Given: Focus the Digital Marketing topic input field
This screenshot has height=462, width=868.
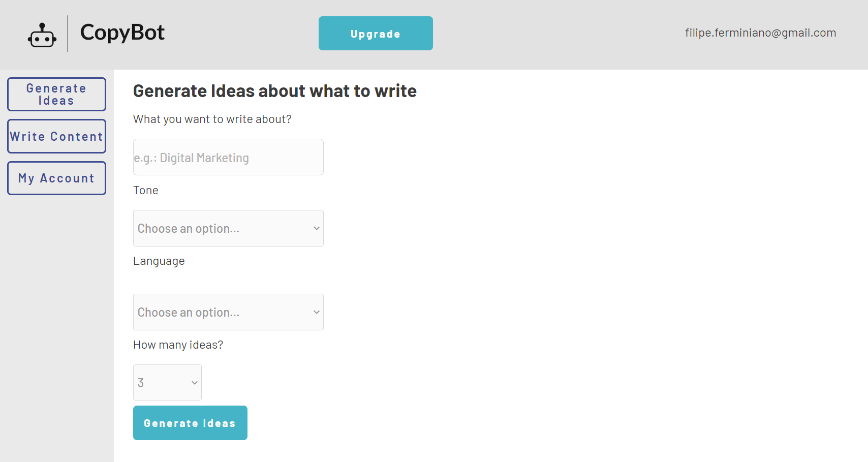Looking at the screenshot, I should [228, 157].
